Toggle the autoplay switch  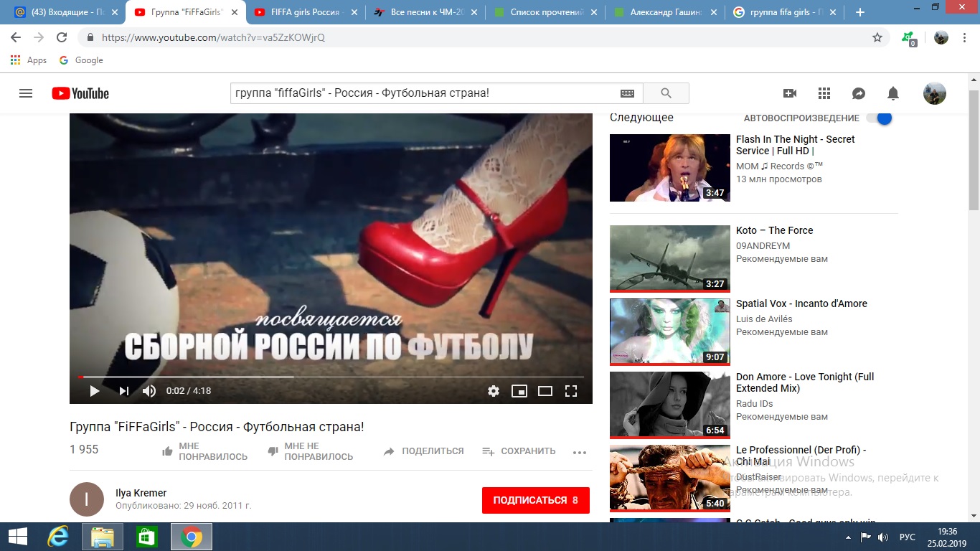(879, 118)
